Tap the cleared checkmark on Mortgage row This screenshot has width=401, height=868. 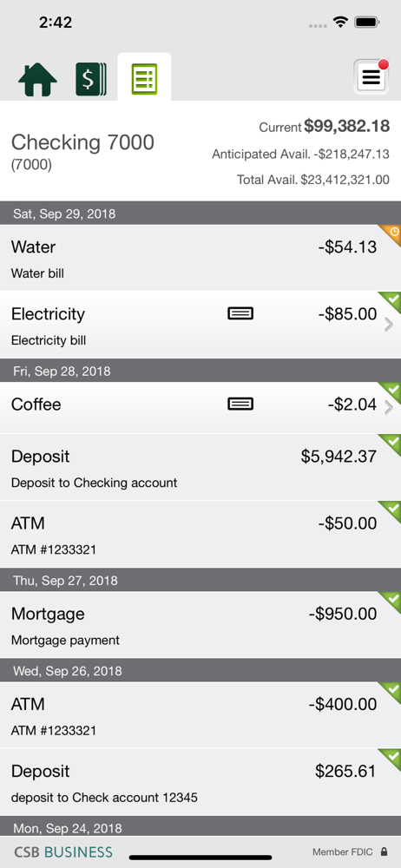coord(391,602)
